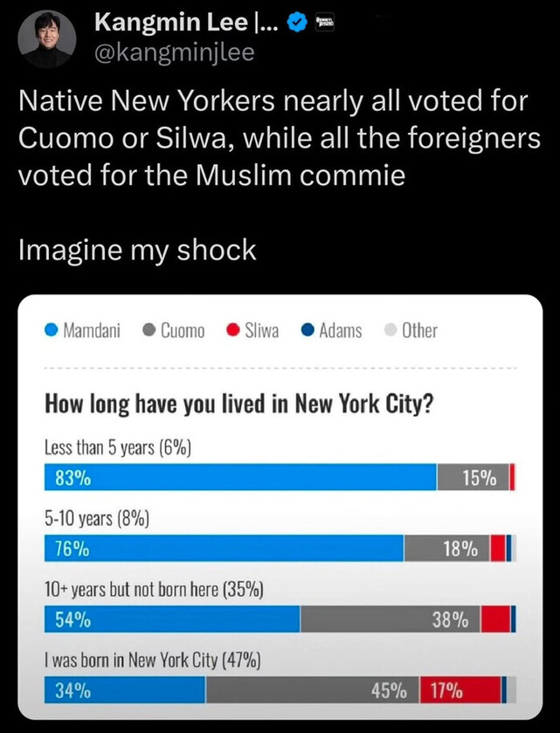The image size is (560, 733).
Task: Click the blue Mamdani legend dot
Action: click(x=52, y=330)
